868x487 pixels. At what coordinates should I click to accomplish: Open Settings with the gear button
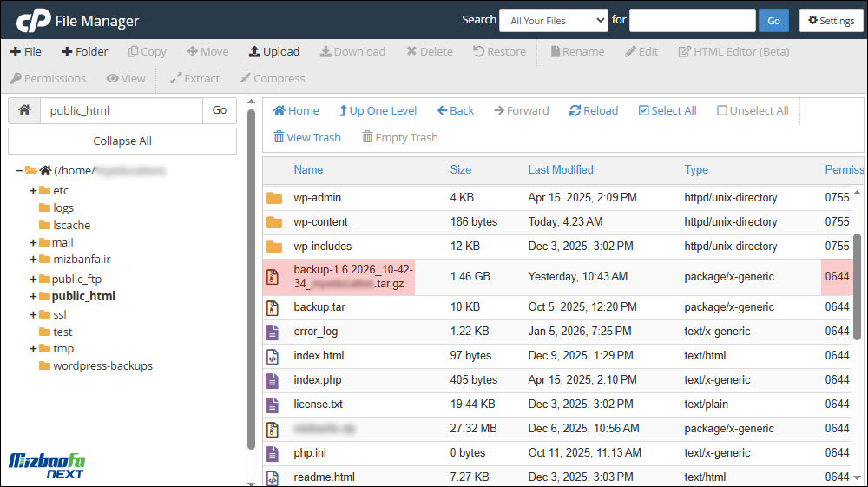coord(831,21)
